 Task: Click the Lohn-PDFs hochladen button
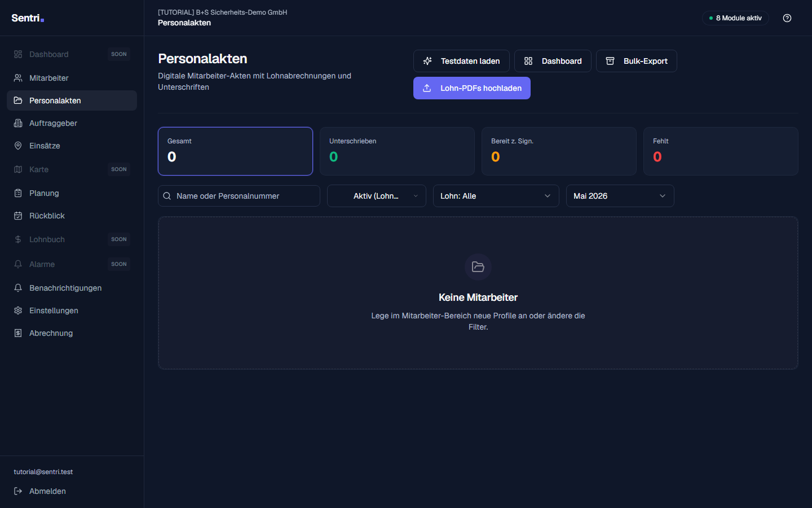pyautogui.click(x=472, y=88)
